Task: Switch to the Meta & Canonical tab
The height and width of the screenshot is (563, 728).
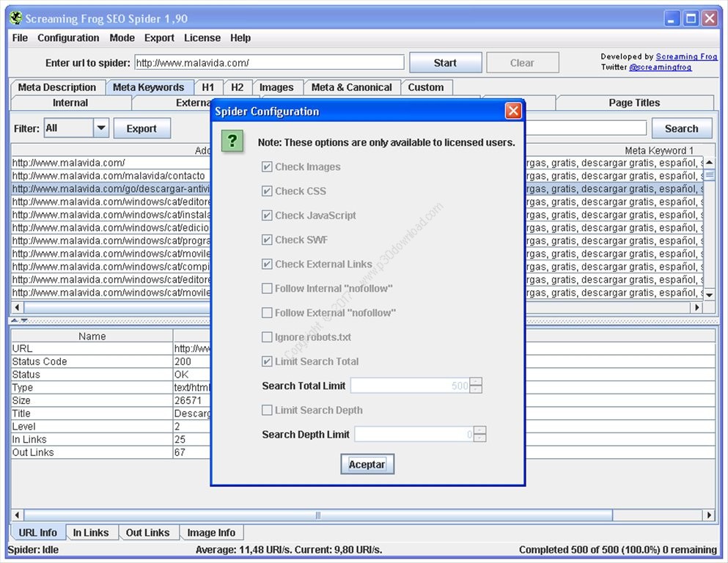Action: click(x=351, y=87)
